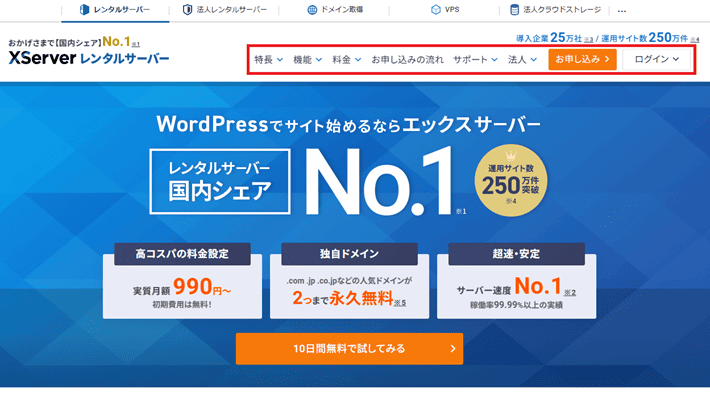This screenshot has width=710, height=397.
Task: Expand the 機能 dropdown menu
Action: point(307,59)
